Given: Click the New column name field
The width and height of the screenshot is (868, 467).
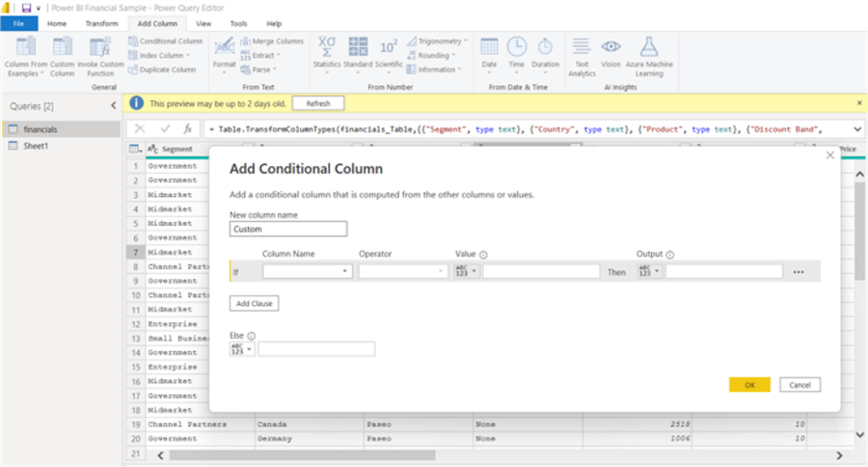Looking at the screenshot, I should pyautogui.click(x=288, y=229).
